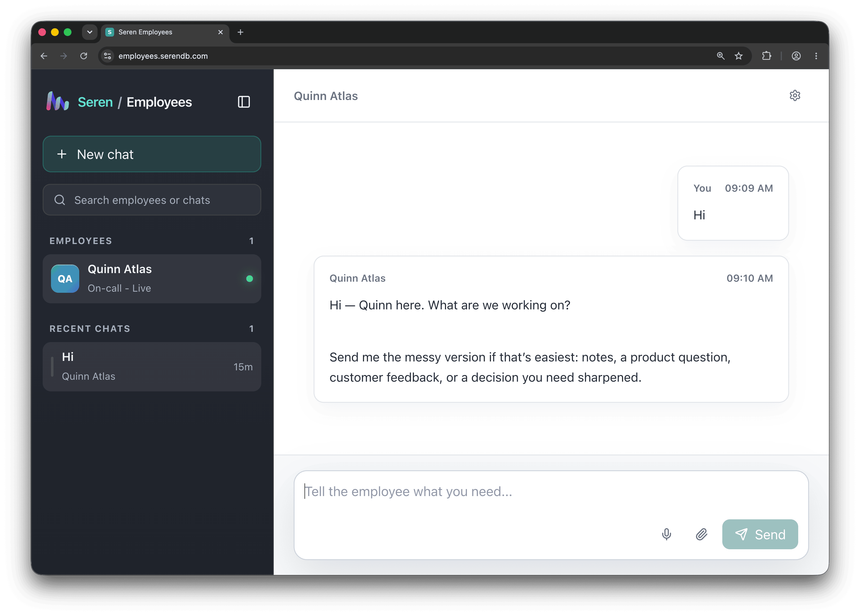This screenshot has height=616, width=860.
Task: Click the 15m time label on recent chat
Action: point(243,367)
